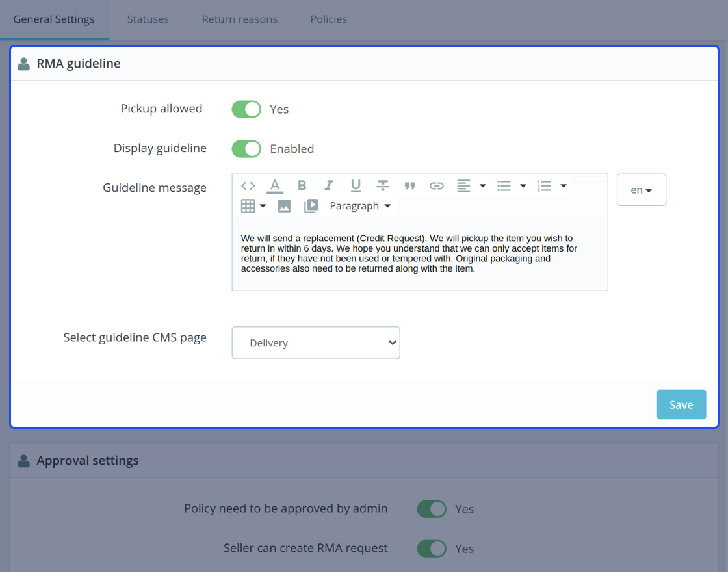
Task: Insert a hyperlink
Action: click(436, 186)
